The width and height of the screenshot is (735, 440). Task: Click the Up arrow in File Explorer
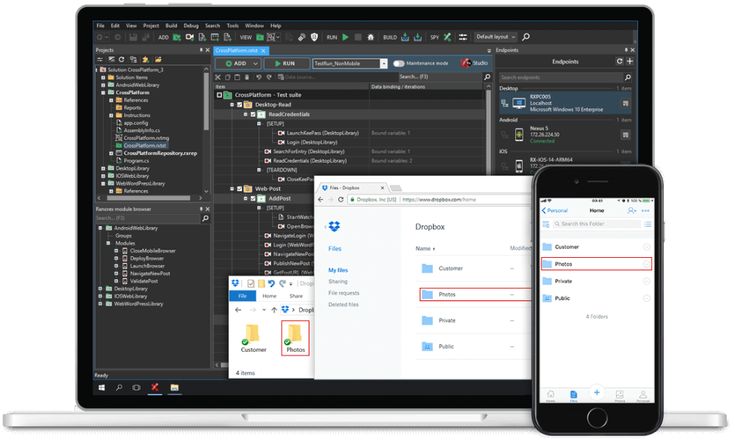274,310
